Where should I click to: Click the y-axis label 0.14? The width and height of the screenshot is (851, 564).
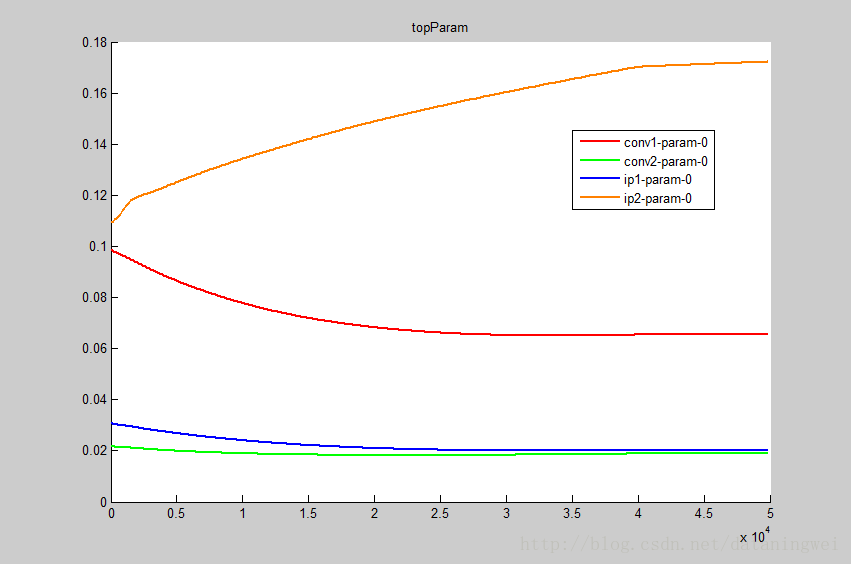94,144
